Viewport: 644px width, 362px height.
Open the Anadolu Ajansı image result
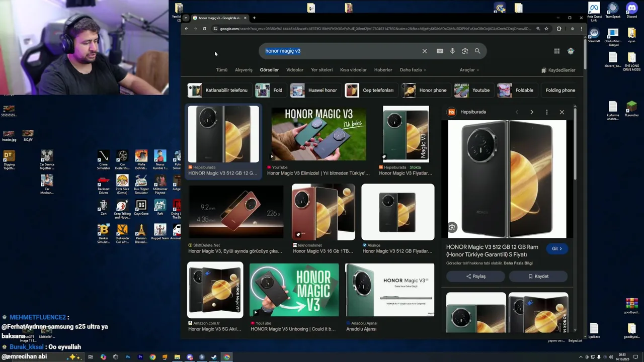[x=390, y=290]
